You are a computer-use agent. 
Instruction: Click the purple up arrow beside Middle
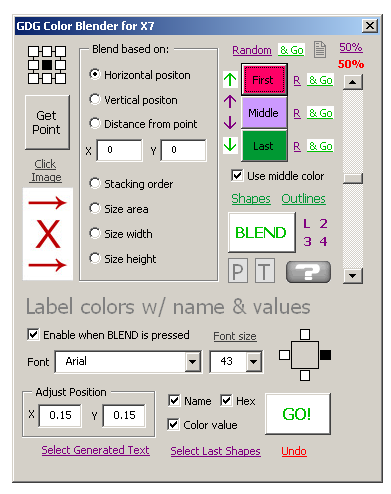point(230,101)
